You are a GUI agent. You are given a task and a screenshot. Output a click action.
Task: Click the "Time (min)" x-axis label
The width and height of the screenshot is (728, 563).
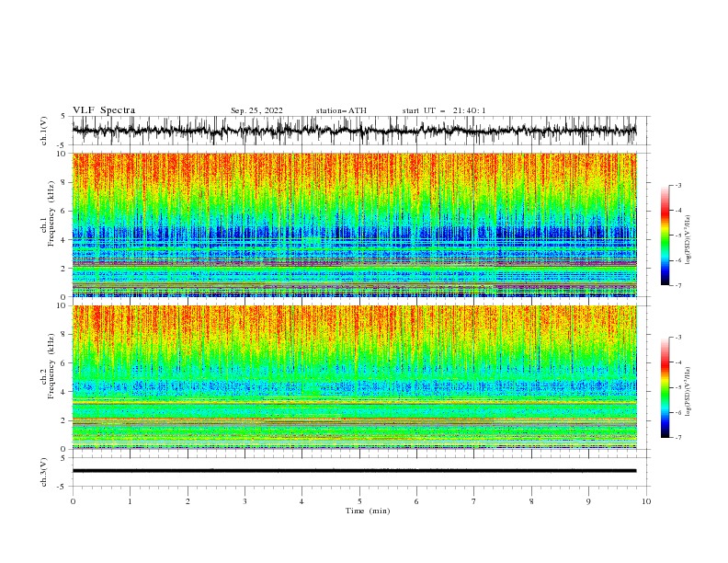368,511
